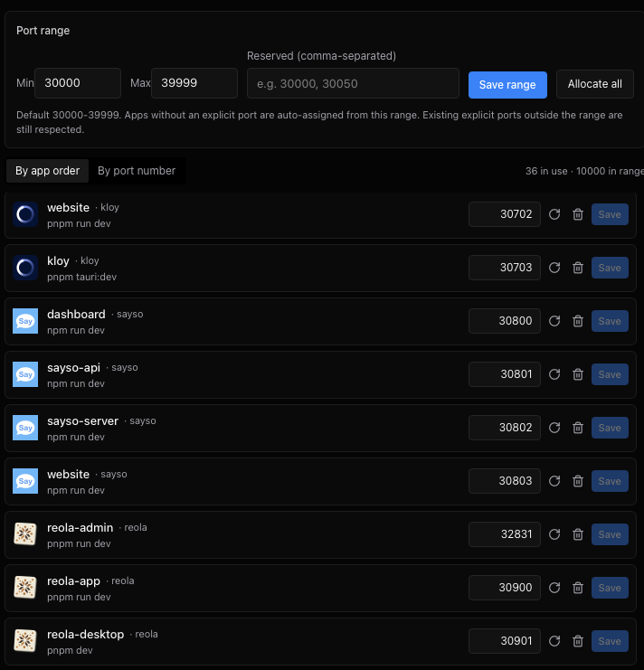Edit the port field showing 30802
Viewport: 644px width, 670px height.
coord(505,428)
